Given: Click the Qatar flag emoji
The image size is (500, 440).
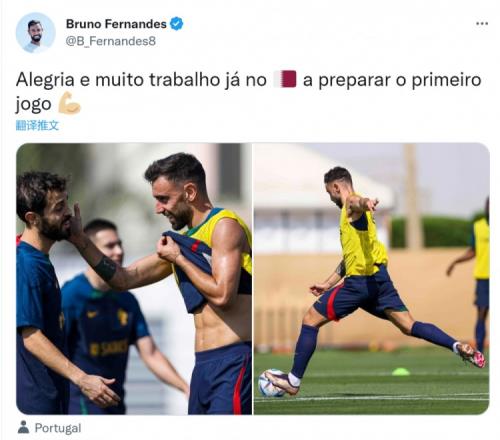Looking at the screenshot, I should tap(285, 79).
